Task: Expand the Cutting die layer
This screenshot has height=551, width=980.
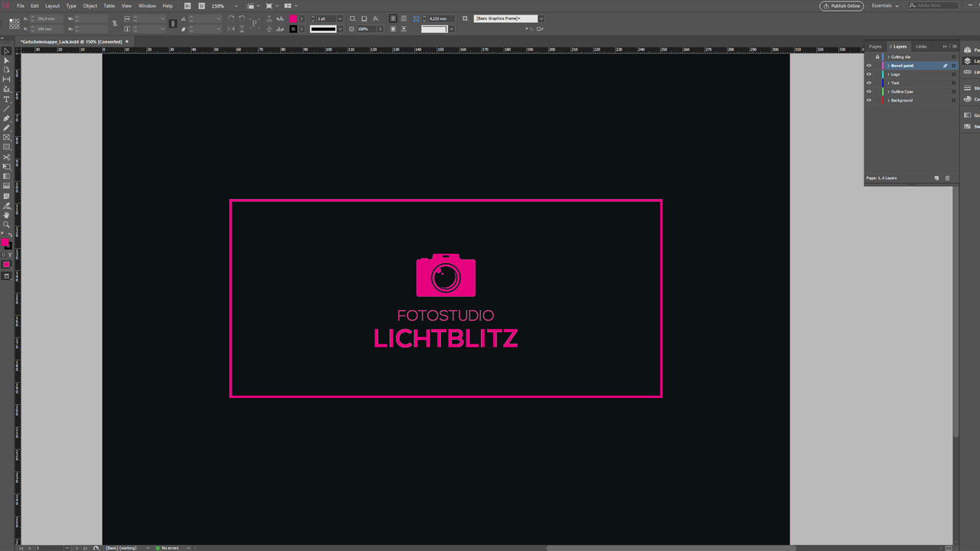Action: click(x=888, y=57)
